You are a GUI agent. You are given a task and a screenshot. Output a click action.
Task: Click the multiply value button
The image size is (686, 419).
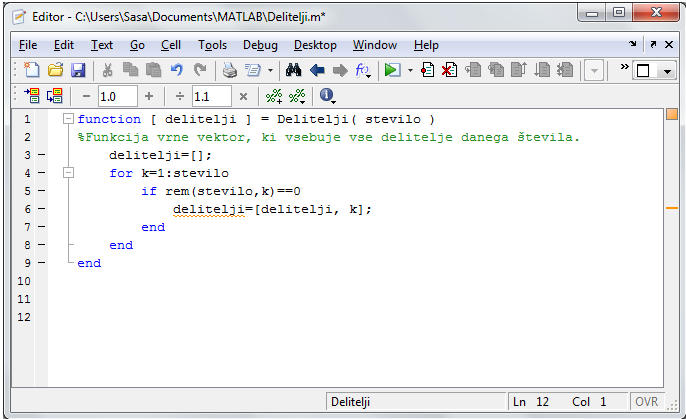[x=243, y=96]
